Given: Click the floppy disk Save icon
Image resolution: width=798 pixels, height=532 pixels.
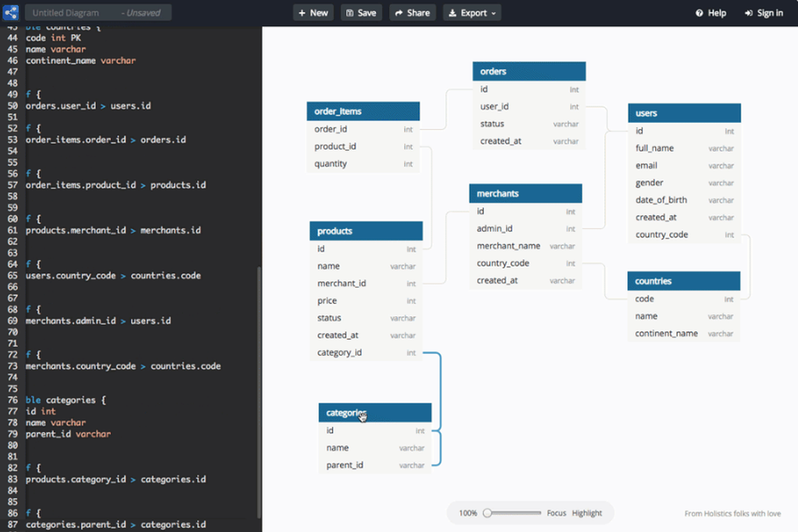Looking at the screenshot, I should click(350, 13).
